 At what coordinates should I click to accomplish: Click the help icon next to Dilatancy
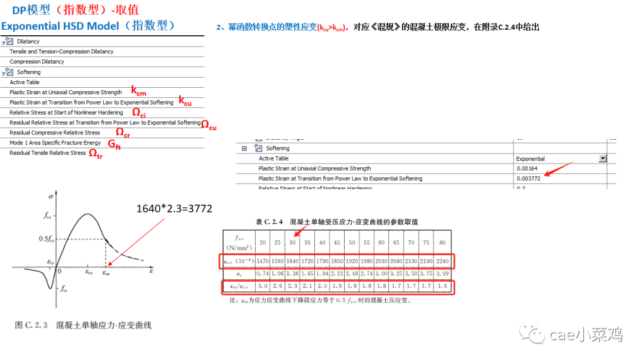tap(4, 42)
